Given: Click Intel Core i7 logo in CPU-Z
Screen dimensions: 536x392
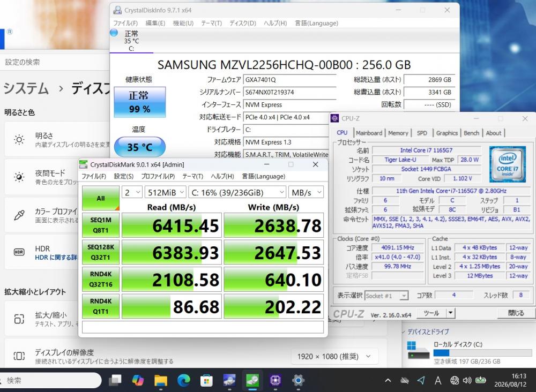Looking at the screenshot, I should [x=507, y=164].
